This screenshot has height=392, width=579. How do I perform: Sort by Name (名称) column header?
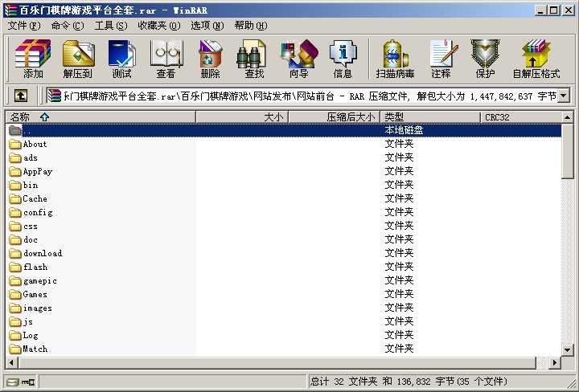[101, 117]
